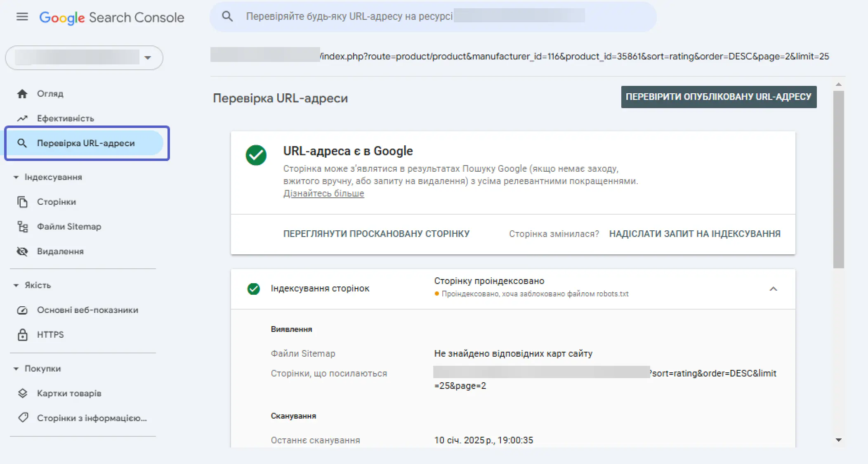Click the pages icon beside Сторінки

click(x=22, y=202)
